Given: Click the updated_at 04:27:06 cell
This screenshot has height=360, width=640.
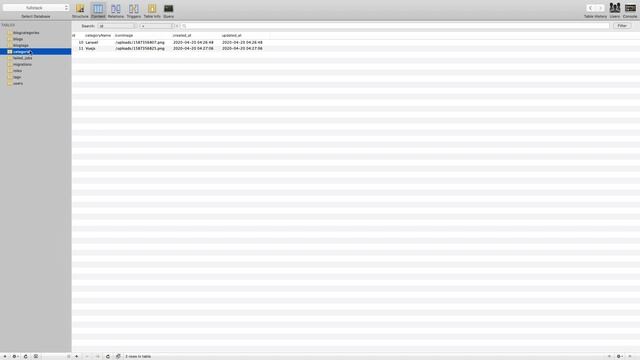Looking at the screenshot, I should tap(242, 49).
